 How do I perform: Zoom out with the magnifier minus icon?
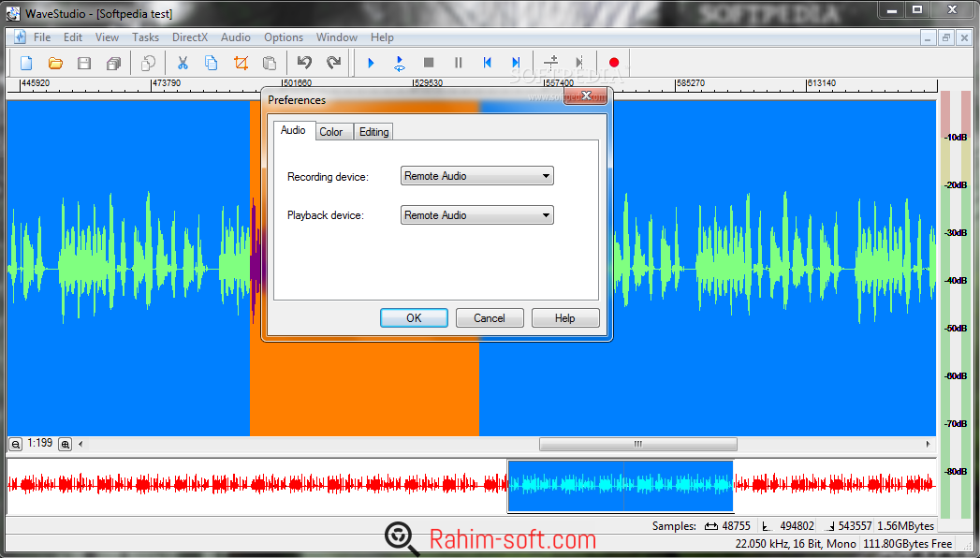(15, 445)
